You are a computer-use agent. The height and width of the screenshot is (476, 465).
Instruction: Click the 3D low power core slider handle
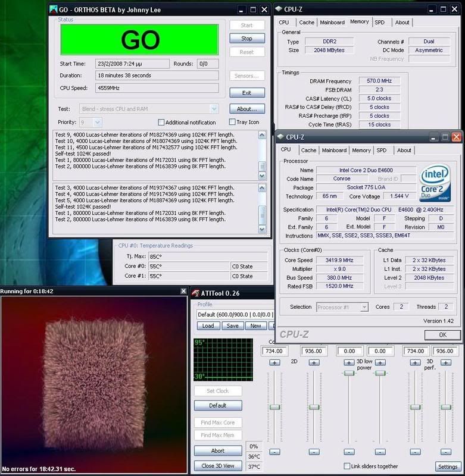tap(349, 373)
